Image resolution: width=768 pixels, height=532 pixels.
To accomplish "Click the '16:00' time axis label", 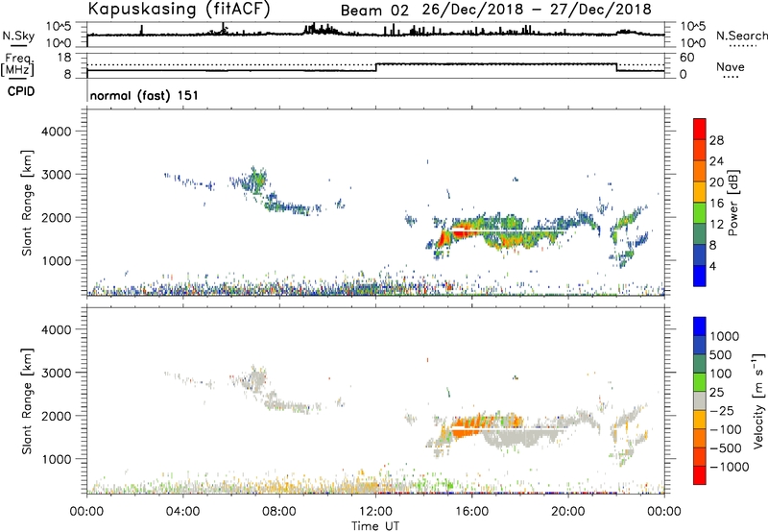I will coord(471,512).
